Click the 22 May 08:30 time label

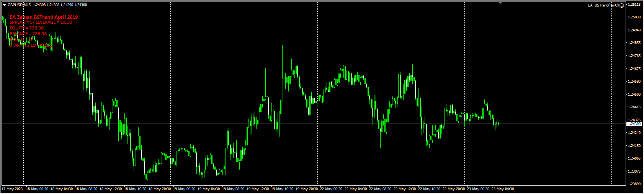point(380,189)
